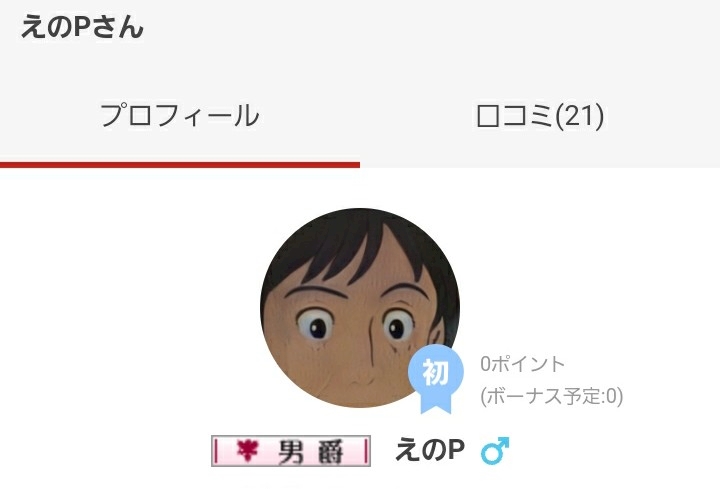Tap the えのP username below the avatar
The width and height of the screenshot is (720, 489).
click(x=430, y=450)
